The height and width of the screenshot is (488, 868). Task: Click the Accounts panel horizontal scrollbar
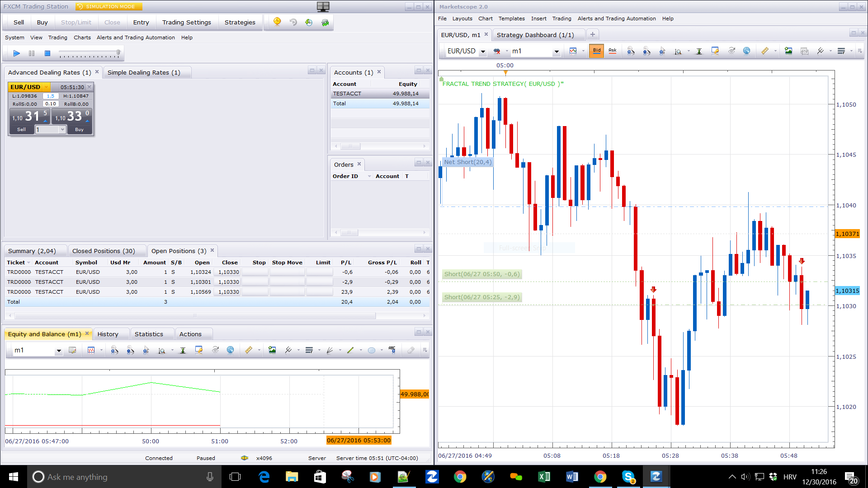(350, 146)
